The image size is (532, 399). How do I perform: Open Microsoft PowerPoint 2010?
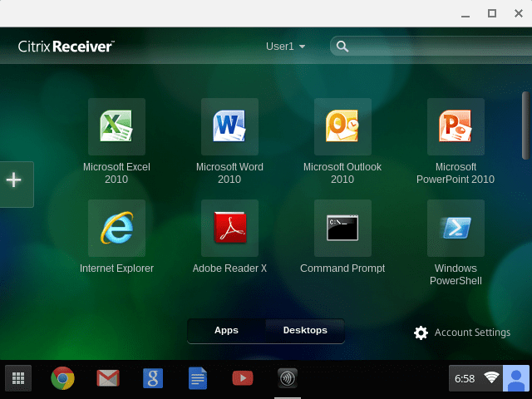point(455,126)
